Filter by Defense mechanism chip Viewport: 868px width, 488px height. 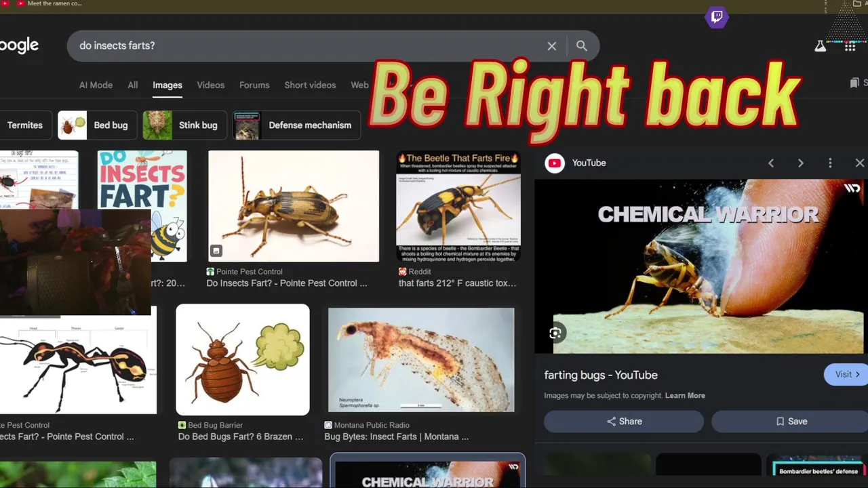[296, 125]
